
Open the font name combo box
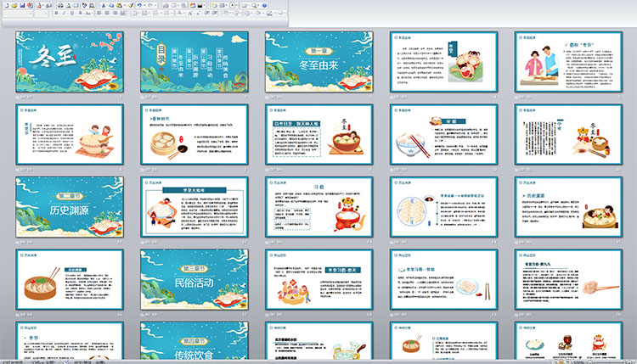pyautogui.click(x=18, y=14)
